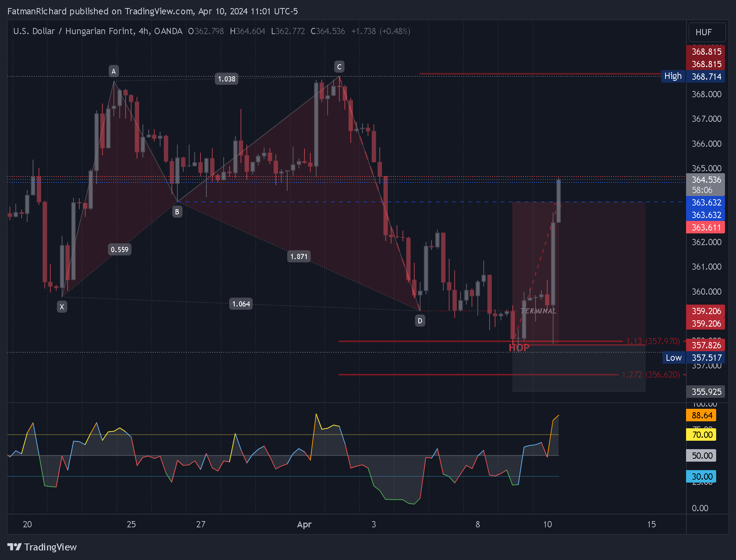736x560 pixels.
Task: Click the 1.064 ratio label
Action: pyautogui.click(x=241, y=304)
